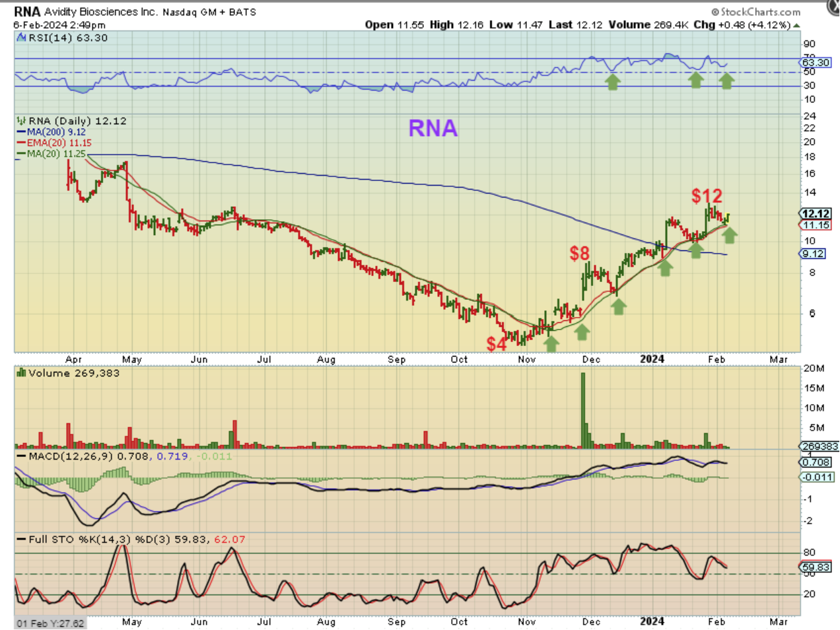Click the bar icon before the Volume label
The image size is (840, 630).
21,373
